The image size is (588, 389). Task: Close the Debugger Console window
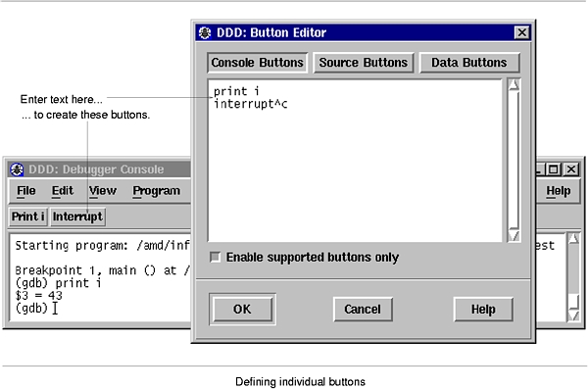pos(571,170)
